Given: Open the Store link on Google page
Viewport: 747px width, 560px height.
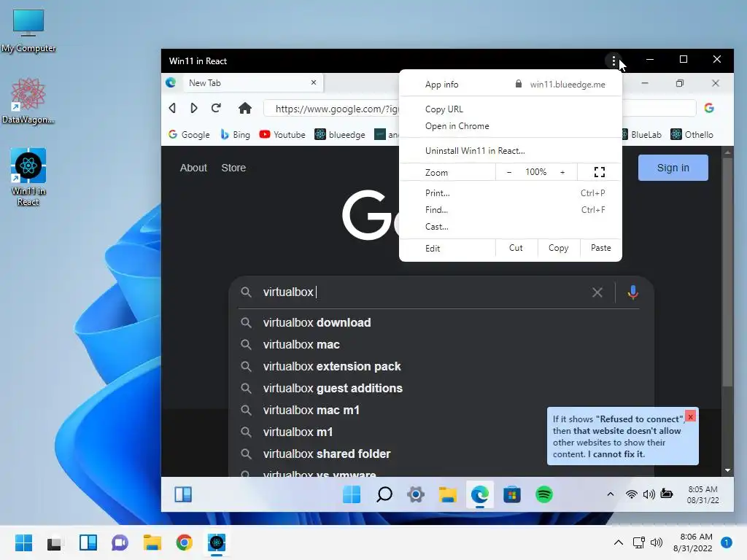Looking at the screenshot, I should pyautogui.click(x=233, y=168).
